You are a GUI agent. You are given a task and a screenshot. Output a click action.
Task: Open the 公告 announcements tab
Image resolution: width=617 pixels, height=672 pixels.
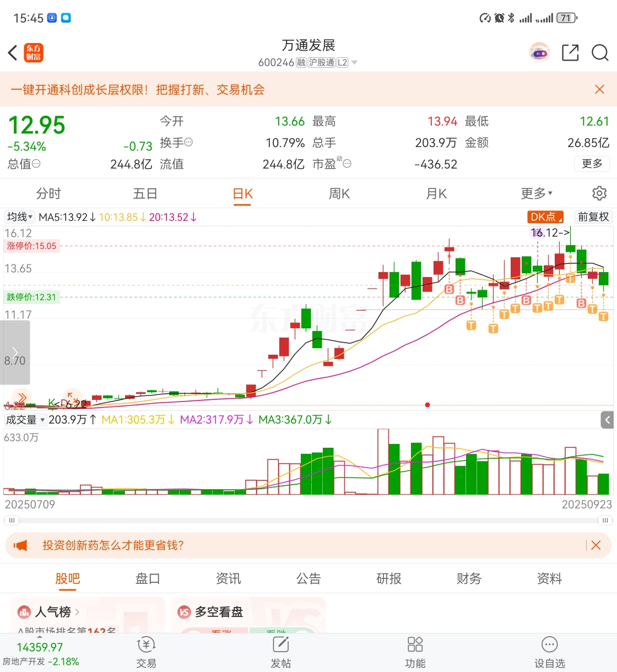pos(308,578)
